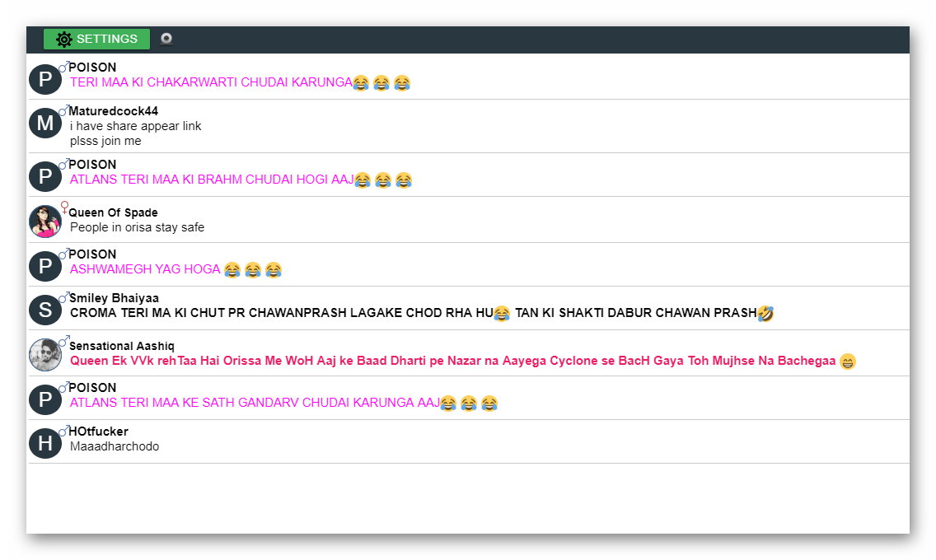The width and height of the screenshot is (936, 560).
Task: Open Sensational Aashiq's profile picture
Action: (x=45, y=355)
